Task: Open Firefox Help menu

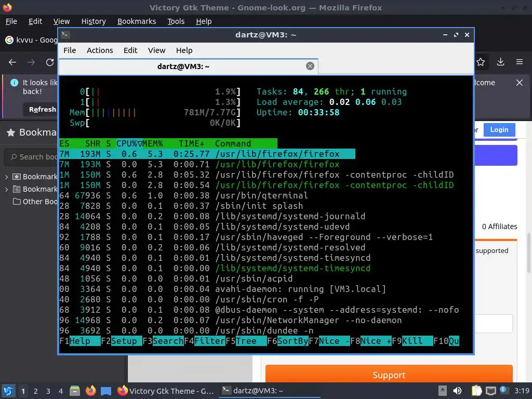Action: 204,21
